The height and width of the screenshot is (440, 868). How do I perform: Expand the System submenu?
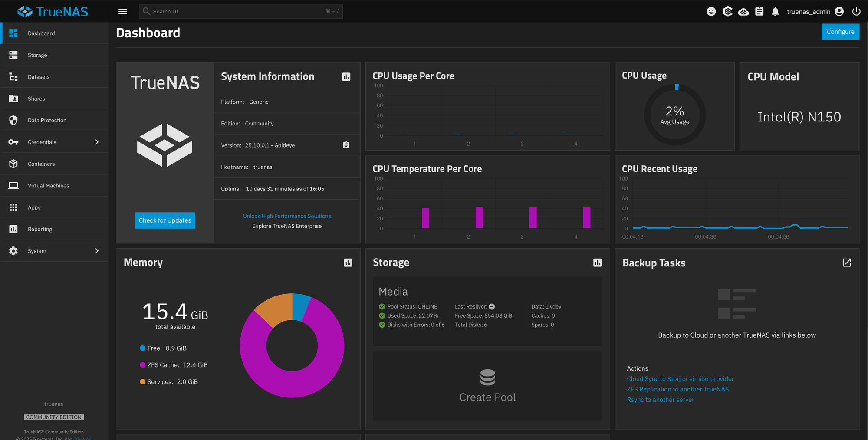pos(97,251)
